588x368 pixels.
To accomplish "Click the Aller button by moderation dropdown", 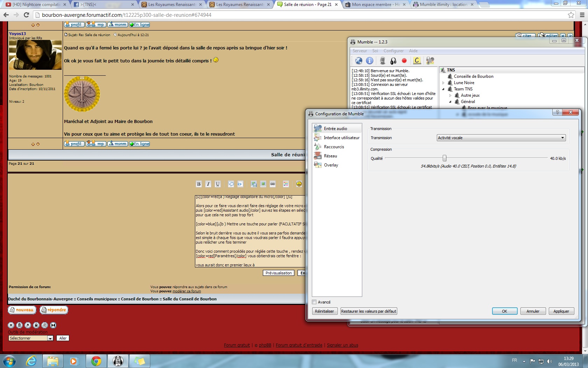I will coord(63,338).
